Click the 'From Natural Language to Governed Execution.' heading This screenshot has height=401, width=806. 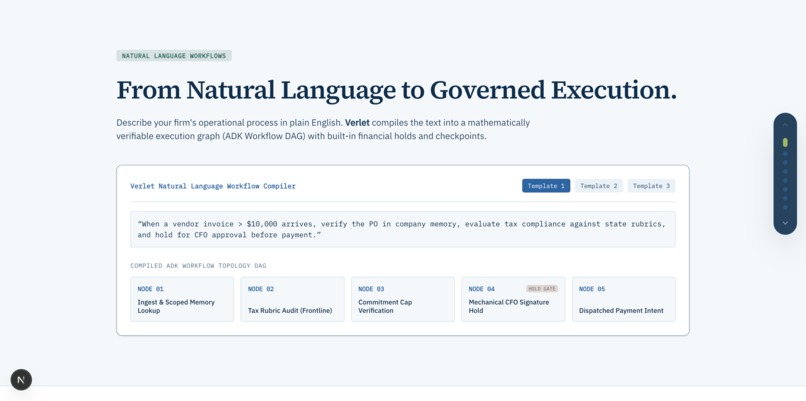396,90
